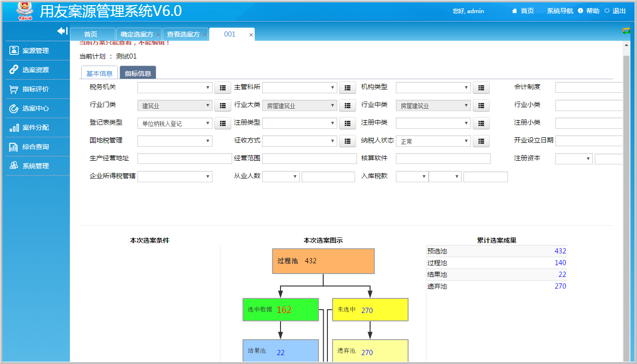Image resolution: width=637 pixels, height=364 pixels.
Task: Click the list button beside 注册类型
Action: pos(347,123)
